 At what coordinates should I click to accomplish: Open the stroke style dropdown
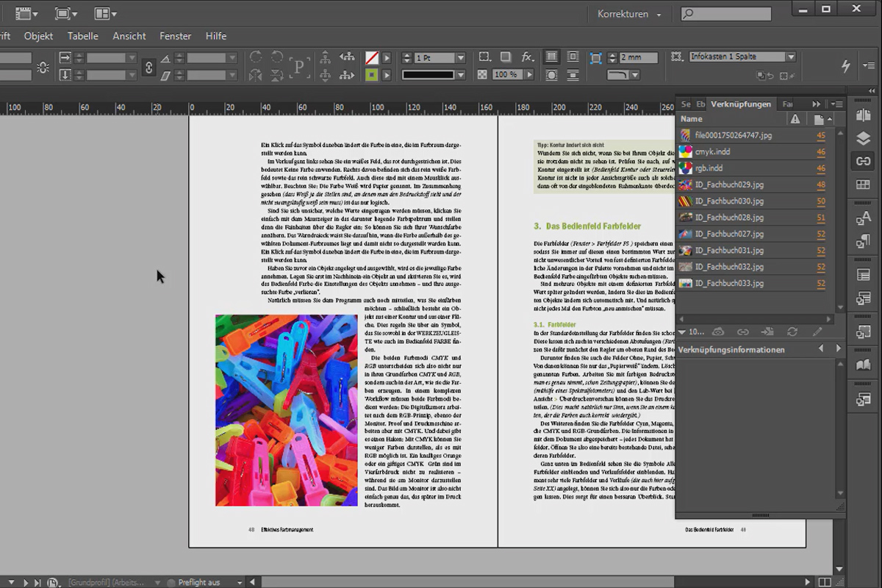click(x=461, y=75)
